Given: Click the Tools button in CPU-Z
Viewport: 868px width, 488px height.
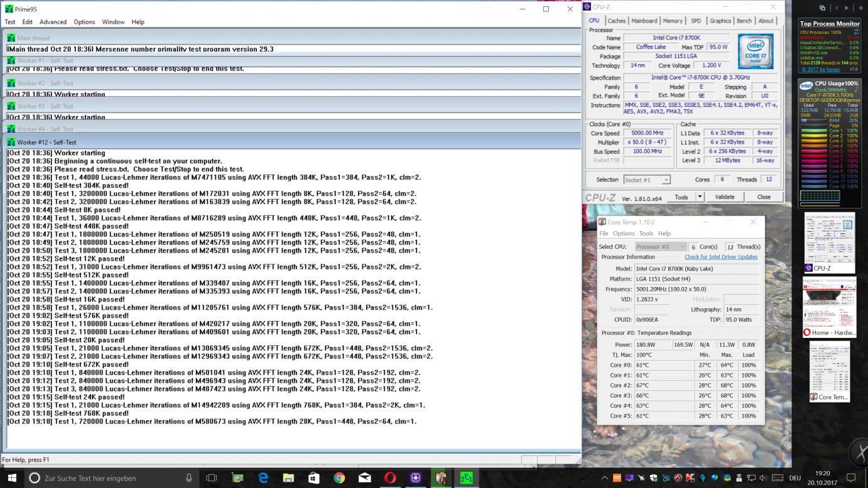Looking at the screenshot, I should [681, 197].
